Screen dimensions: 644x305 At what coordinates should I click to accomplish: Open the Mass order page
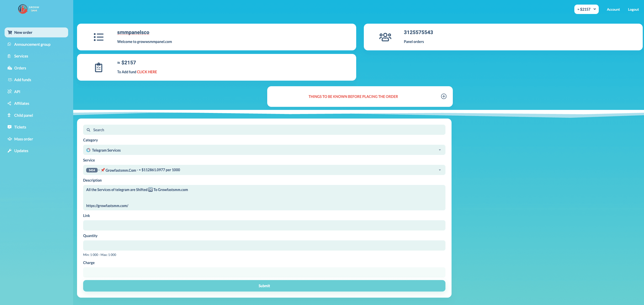23,139
